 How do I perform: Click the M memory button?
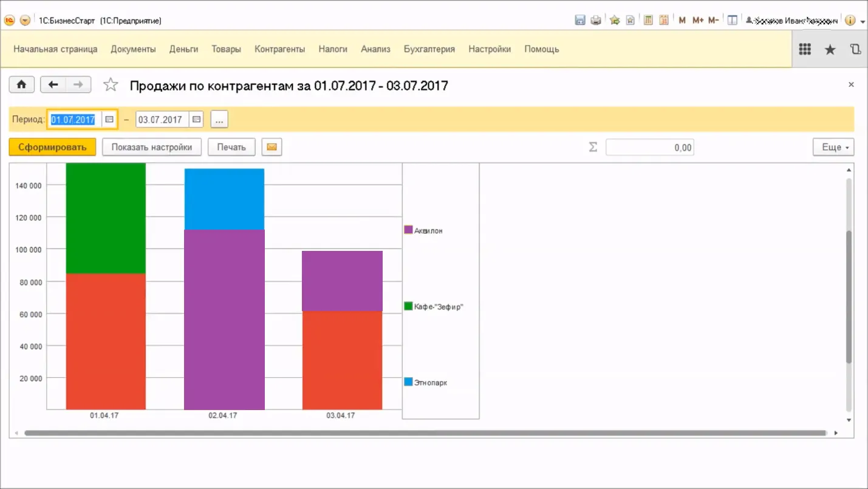(x=682, y=20)
